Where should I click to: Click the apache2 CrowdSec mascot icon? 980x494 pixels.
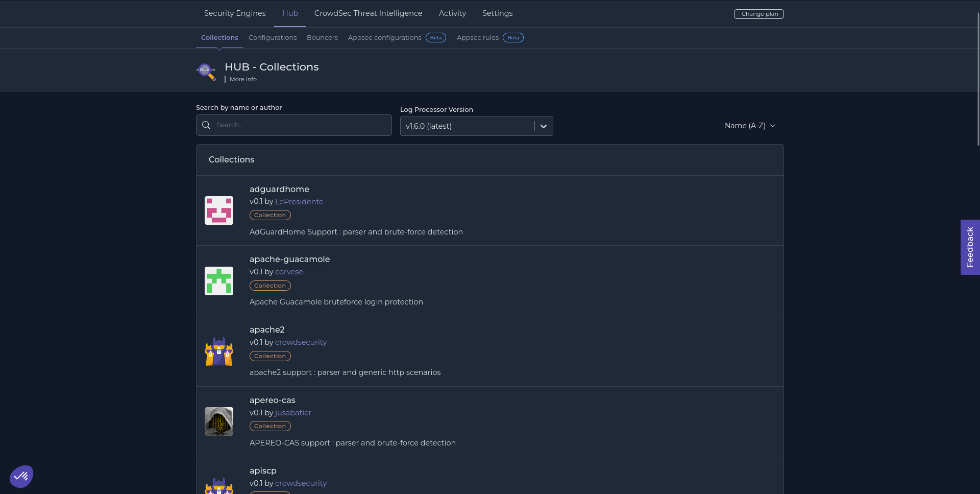(x=218, y=351)
